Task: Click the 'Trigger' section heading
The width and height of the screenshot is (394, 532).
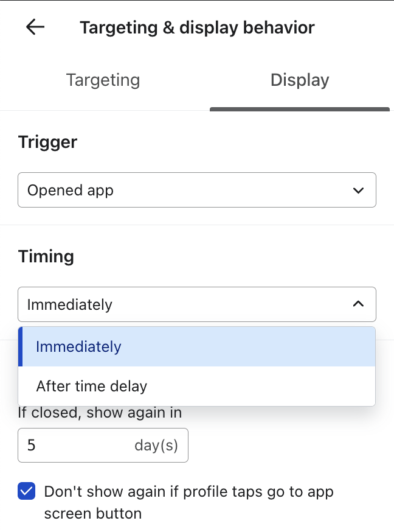Action: 48,142
